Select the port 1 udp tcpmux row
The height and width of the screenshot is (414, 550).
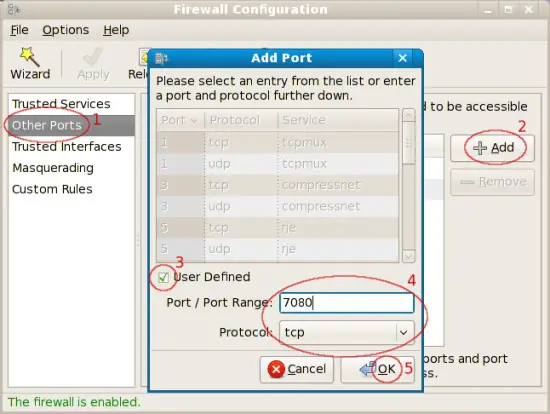coord(277,164)
